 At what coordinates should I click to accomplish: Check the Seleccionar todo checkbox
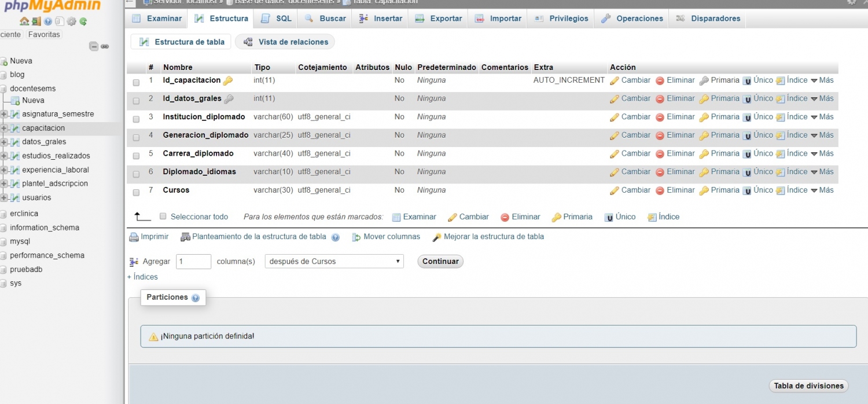click(x=163, y=216)
